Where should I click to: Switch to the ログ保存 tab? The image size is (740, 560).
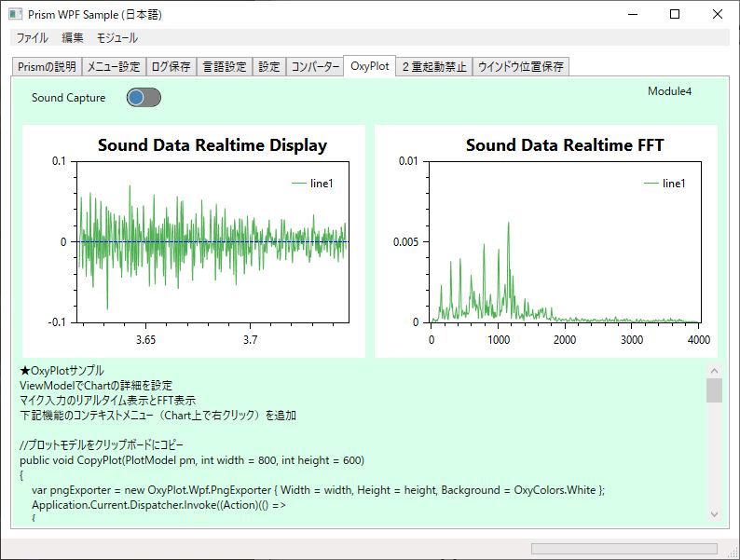pos(171,66)
